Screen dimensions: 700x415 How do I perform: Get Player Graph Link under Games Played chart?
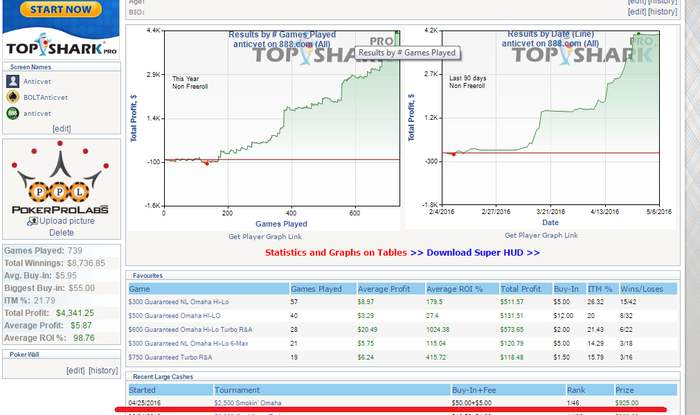point(265,237)
